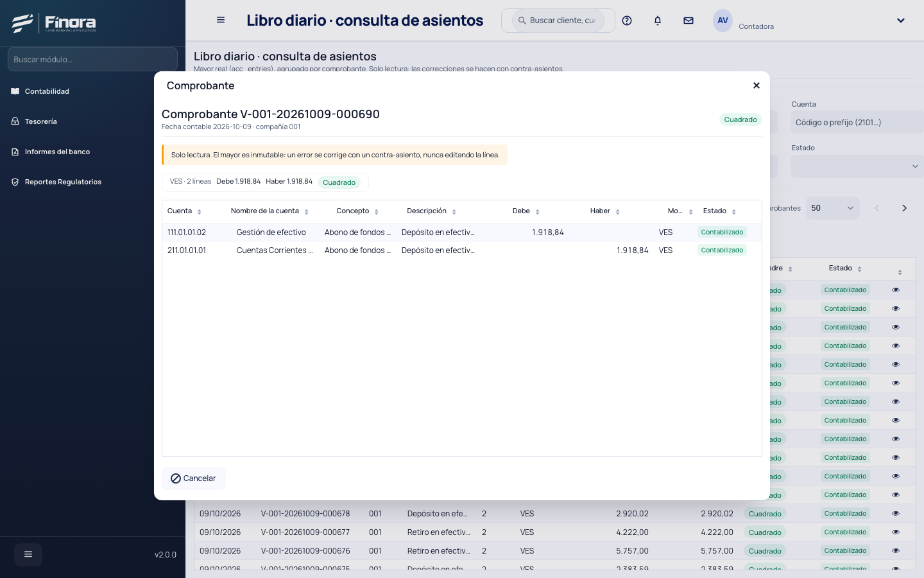
Task: Select account row 111.01.01.02
Action: pyautogui.click(x=462, y=232)
